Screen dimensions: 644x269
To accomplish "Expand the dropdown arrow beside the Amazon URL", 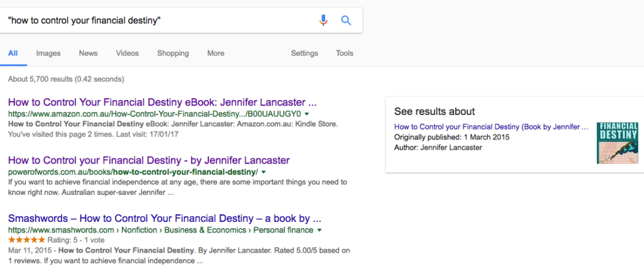I will [x=306, y=114].
